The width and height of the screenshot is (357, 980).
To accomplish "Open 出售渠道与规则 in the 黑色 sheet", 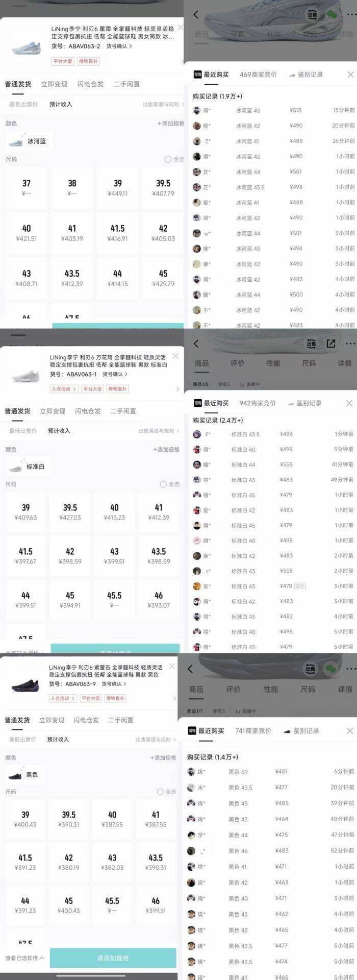I will click(156, 739).
